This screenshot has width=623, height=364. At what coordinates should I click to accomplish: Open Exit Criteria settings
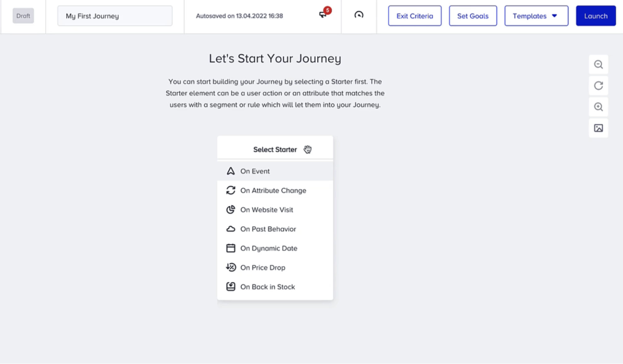[415, 16]
